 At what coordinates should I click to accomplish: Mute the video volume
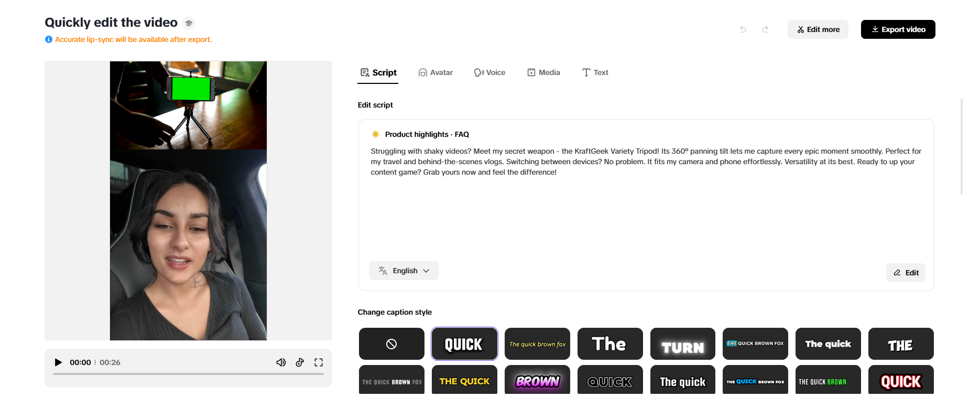click(281, 362)
